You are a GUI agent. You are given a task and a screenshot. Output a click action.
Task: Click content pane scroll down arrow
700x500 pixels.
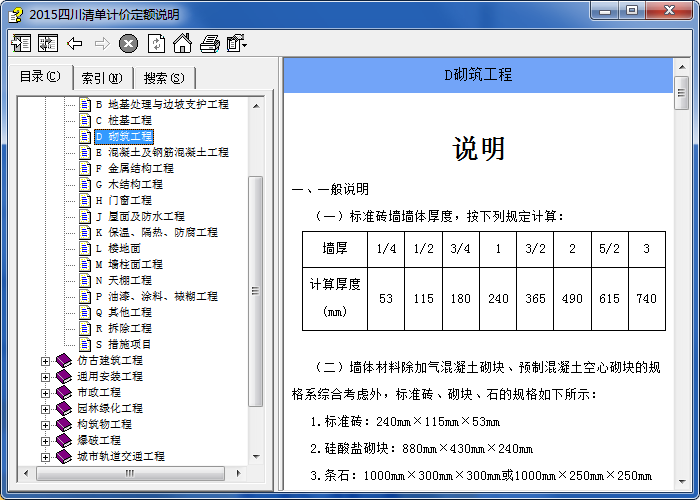[682, 481]
